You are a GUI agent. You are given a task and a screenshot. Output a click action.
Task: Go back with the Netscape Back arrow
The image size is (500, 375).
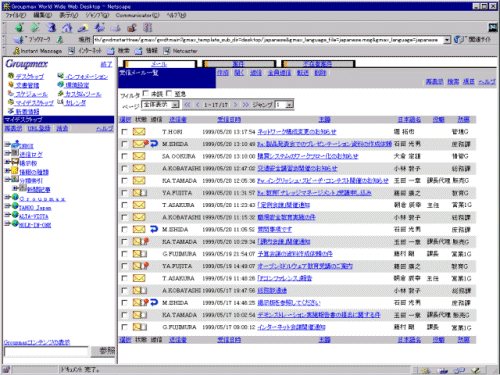click(x=19, y=28)
